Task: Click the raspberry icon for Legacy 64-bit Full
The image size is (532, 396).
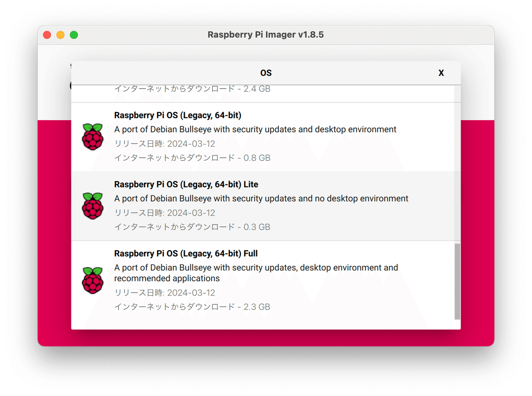Action: pos(93,280)
